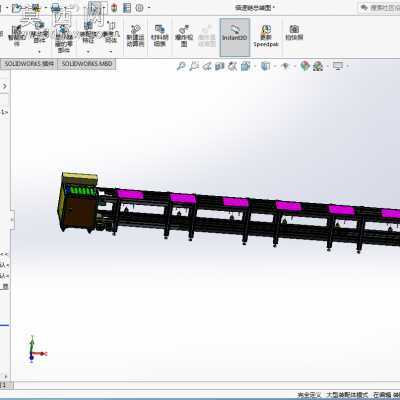Click Apply Scene icon

318,66
